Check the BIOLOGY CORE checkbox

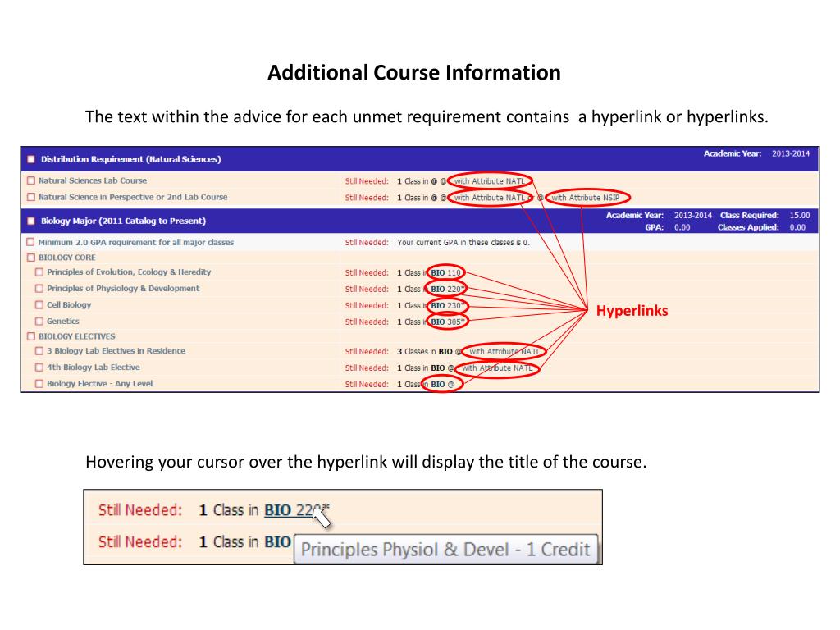click(x=31, y=258)
